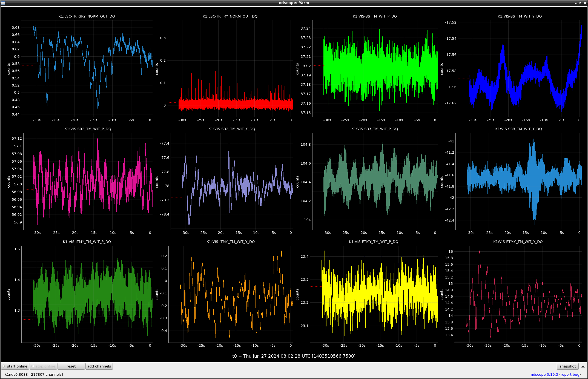Open the report bug link
Screen dimensions: 588x379
[570, 374]
